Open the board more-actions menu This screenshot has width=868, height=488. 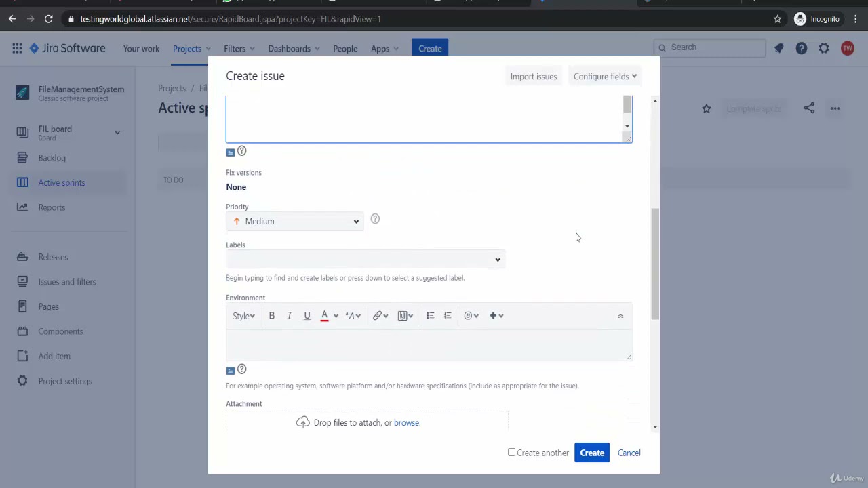[x=835, y=108]
